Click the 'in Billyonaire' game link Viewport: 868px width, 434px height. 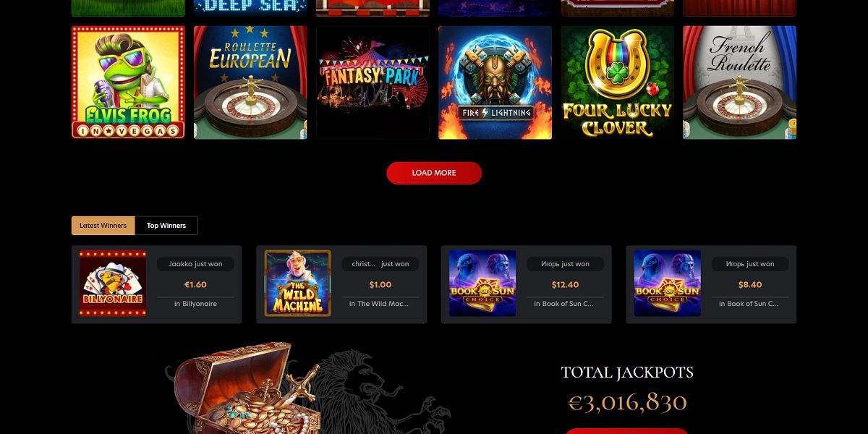195,304
